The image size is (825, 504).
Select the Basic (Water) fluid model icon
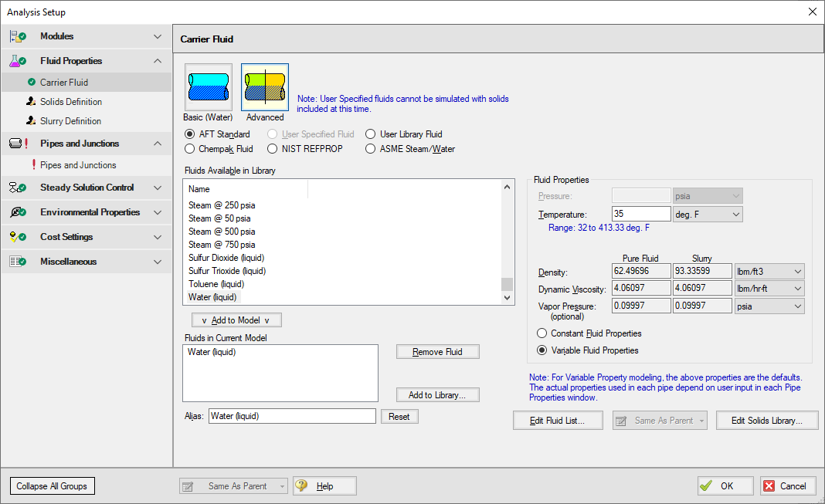pyautogui.click(x=209, y=86)
